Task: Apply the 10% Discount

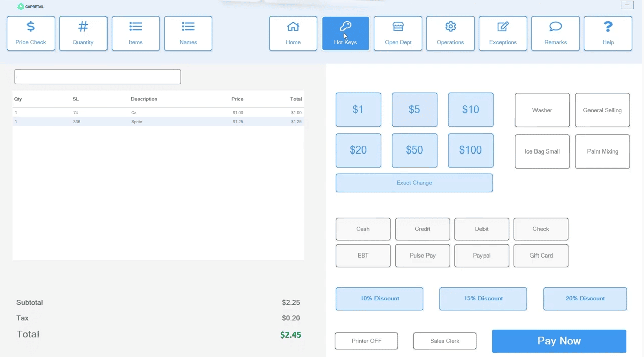Action: click(380, 299)
